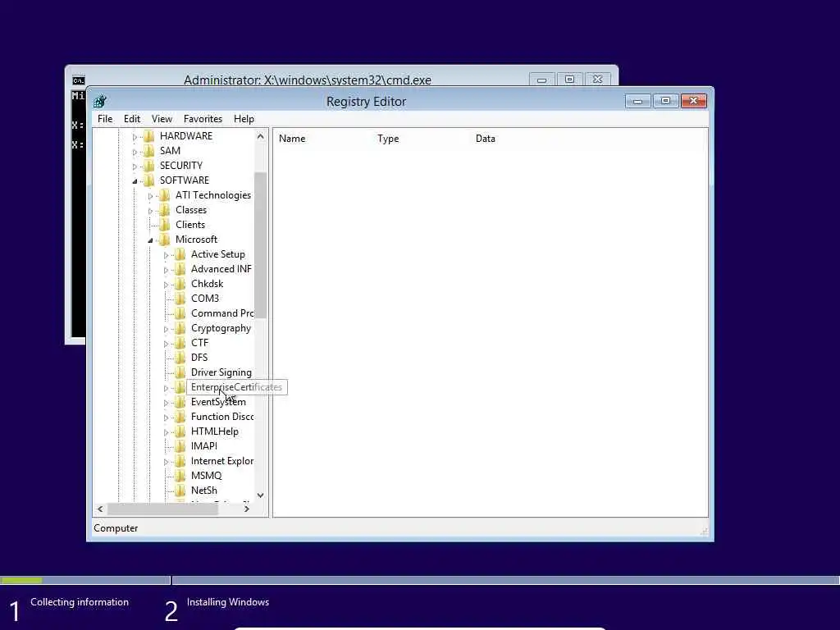
Task: Select the Function Discovery tree item
Action: pos(221,417)
